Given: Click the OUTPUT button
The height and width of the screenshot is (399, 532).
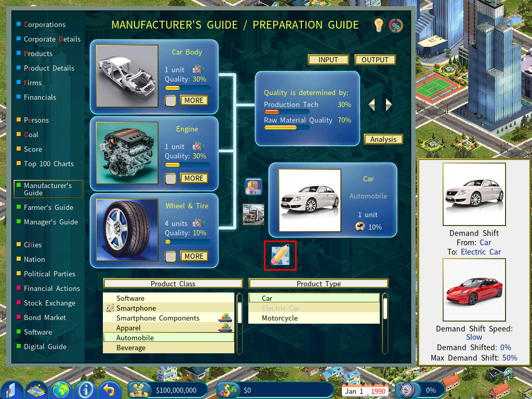Looking at the screenshot, I should (375, 60).
